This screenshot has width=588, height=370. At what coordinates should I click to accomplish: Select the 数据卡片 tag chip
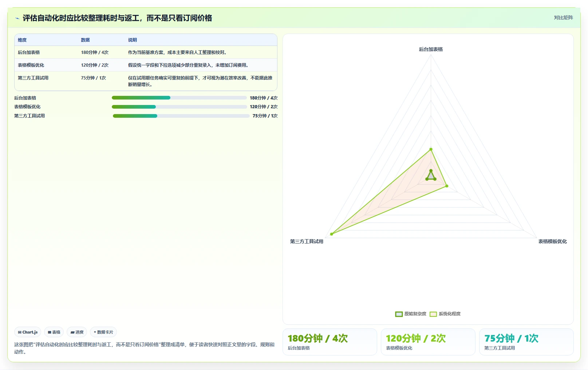click(103, 332)
